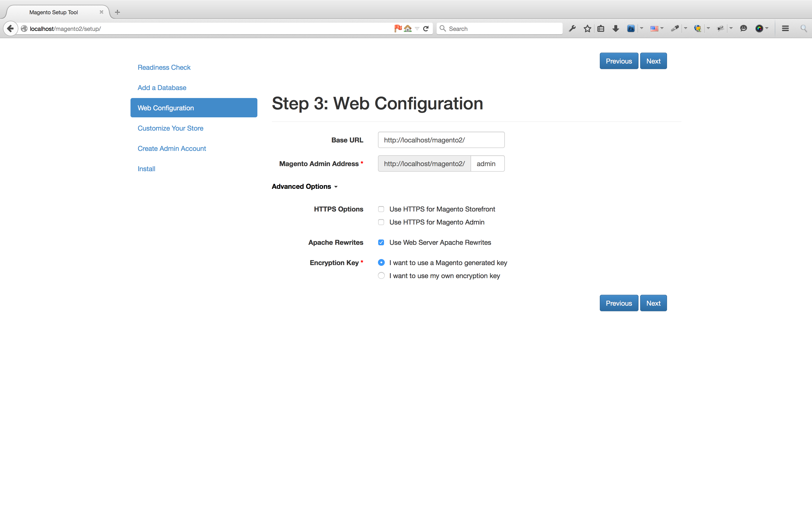The width and height of the screenshot is (812, 507).
Task: Open dropdown arrow next to Ps icon
Action: 642,28
